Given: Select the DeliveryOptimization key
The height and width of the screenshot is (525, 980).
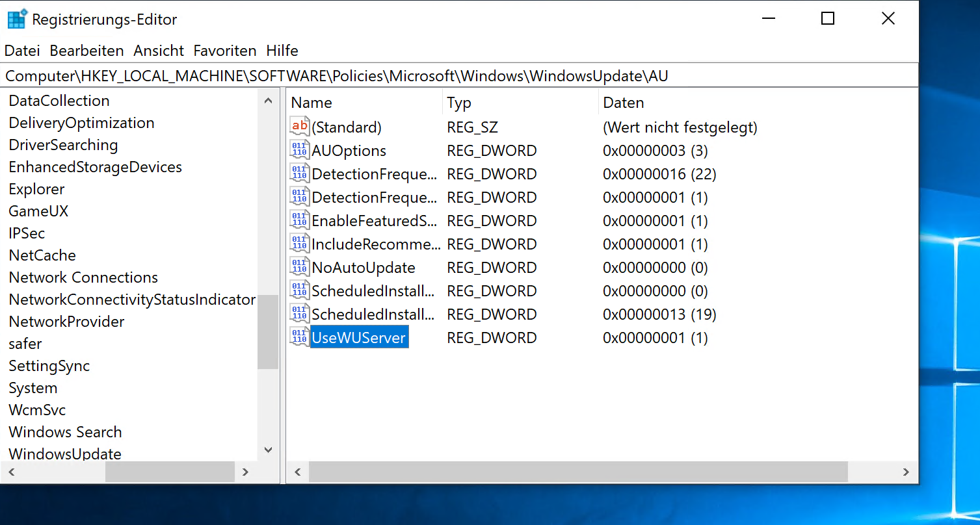Looking at the screenshot, I should 81,123.
